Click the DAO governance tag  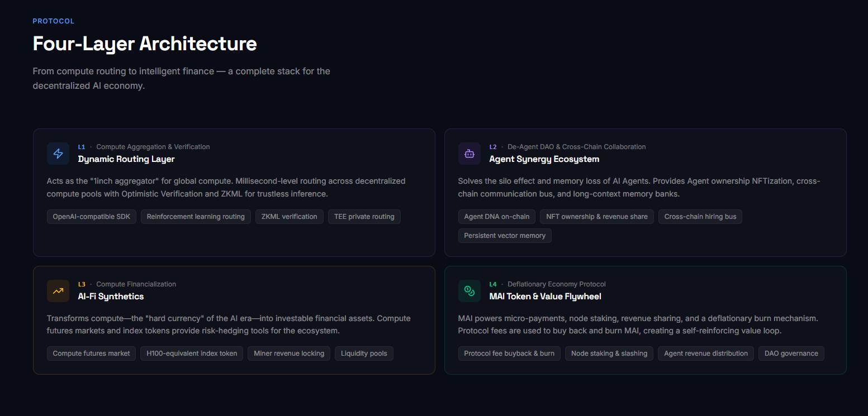click(x=791, y=353)
